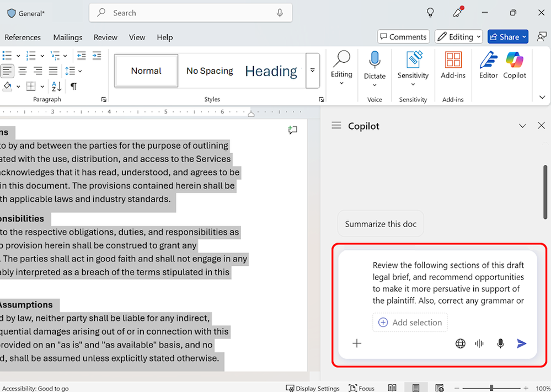Increase paragraph indent
551x392 pixels.
point(97,56)
